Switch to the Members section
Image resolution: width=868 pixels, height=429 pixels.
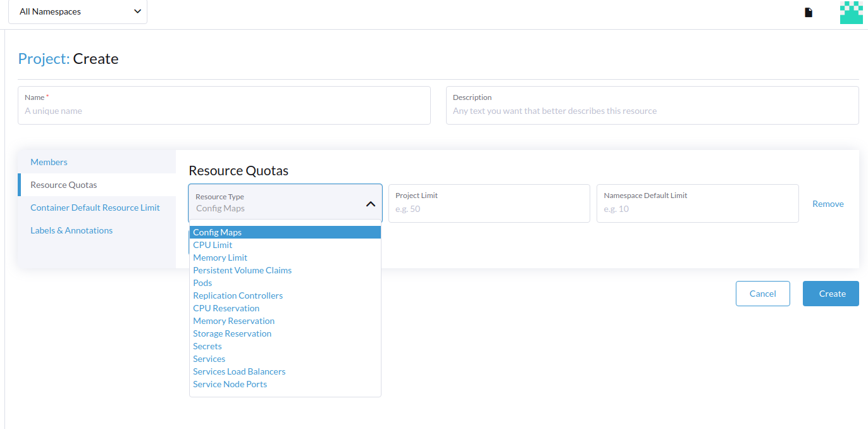49,162
